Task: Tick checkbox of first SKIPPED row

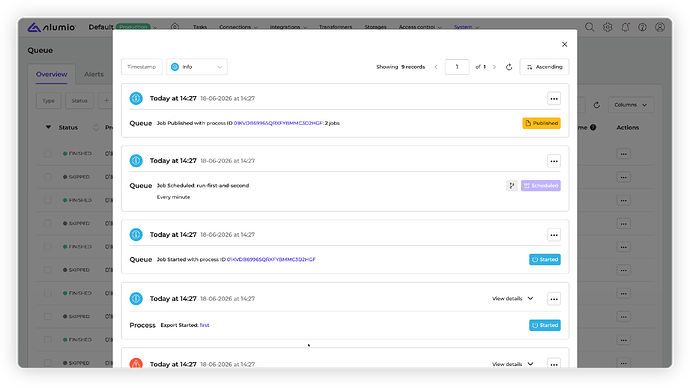Action: (48, 177)
